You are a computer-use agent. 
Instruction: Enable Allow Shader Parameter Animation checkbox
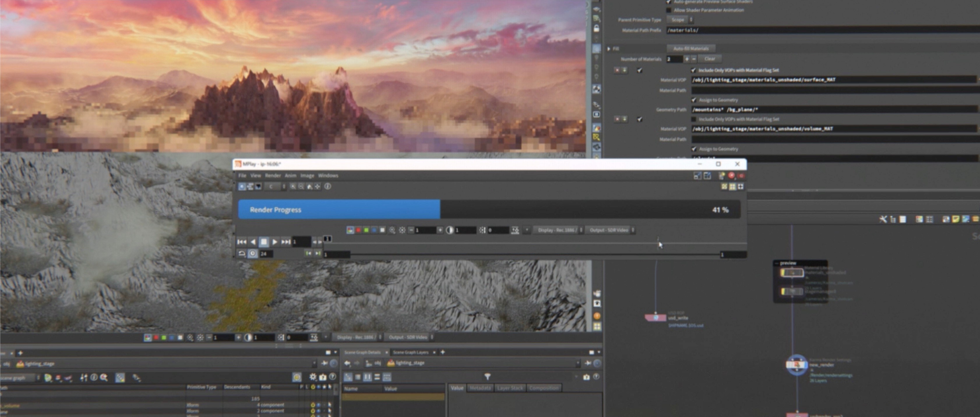tap(668, 10)
